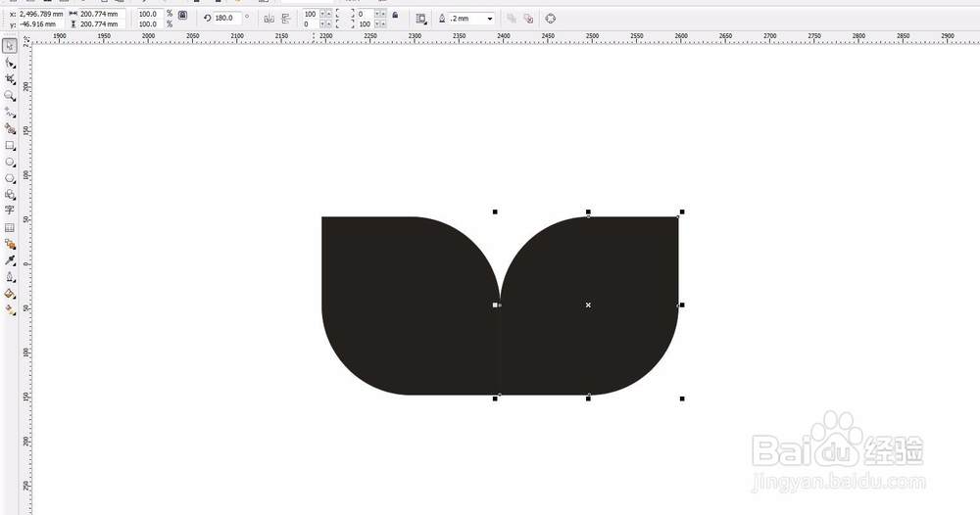
Task: Select the Interactive Fill tool
Action: click(10, 309)
